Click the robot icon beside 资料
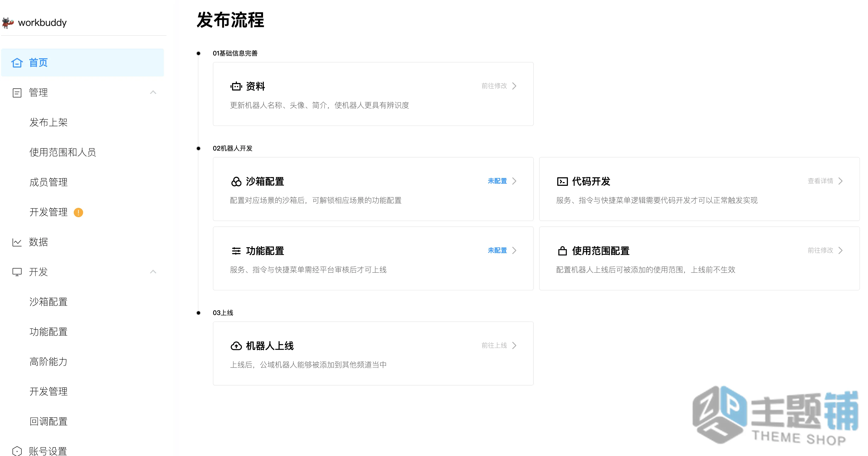 click(x=236, y=86)
